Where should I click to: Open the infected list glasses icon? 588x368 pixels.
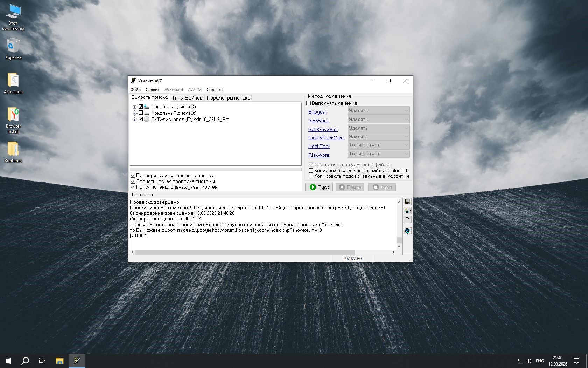(407, 211)
